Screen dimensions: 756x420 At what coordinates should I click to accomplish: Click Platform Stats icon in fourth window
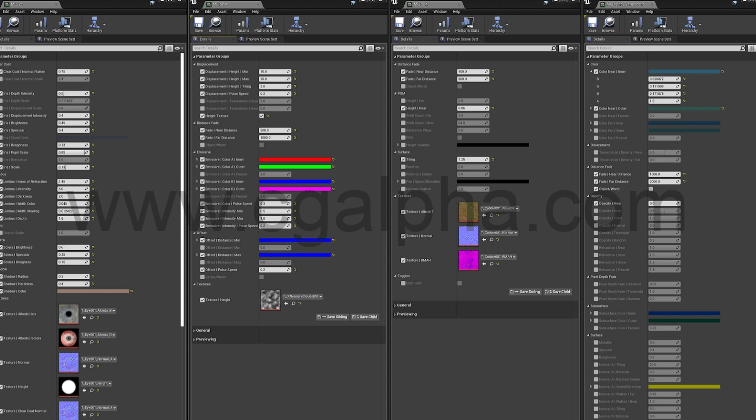660,24
